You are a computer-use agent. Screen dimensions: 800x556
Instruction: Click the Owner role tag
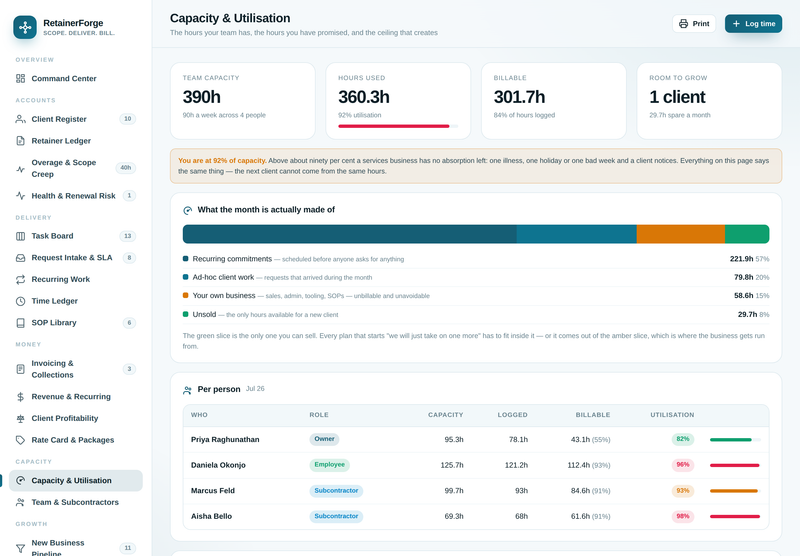click(324, 439)
